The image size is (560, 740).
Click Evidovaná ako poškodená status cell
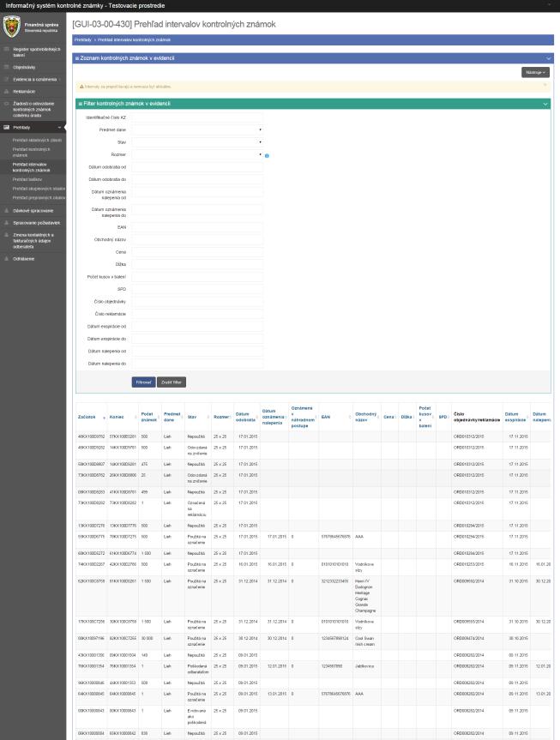tap(197, 716)
